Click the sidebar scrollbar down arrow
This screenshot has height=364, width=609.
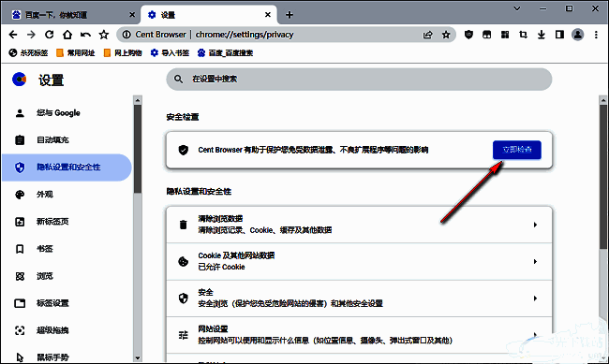pyautogui.click(x=138, y=357)
